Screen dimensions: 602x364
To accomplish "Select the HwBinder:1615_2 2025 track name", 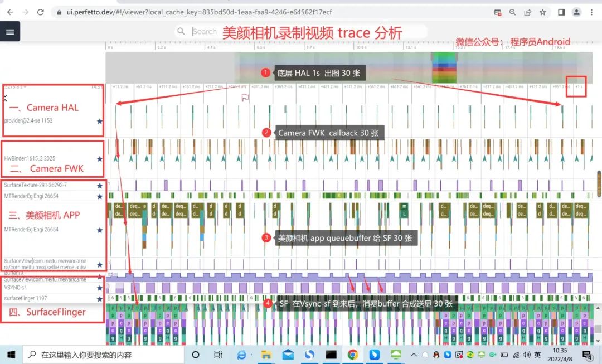I will click(30, 158).
